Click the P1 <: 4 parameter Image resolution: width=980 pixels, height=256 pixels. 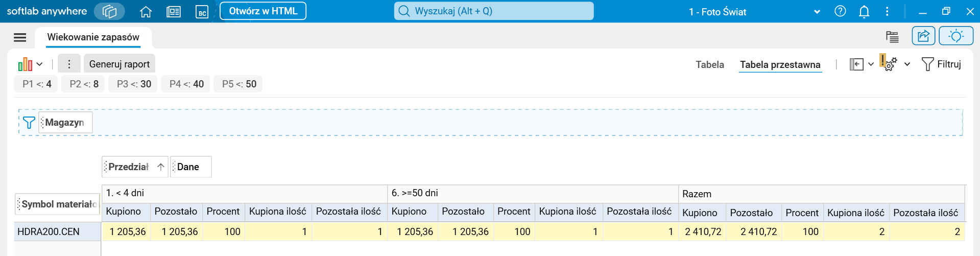[x=37, y=84]
